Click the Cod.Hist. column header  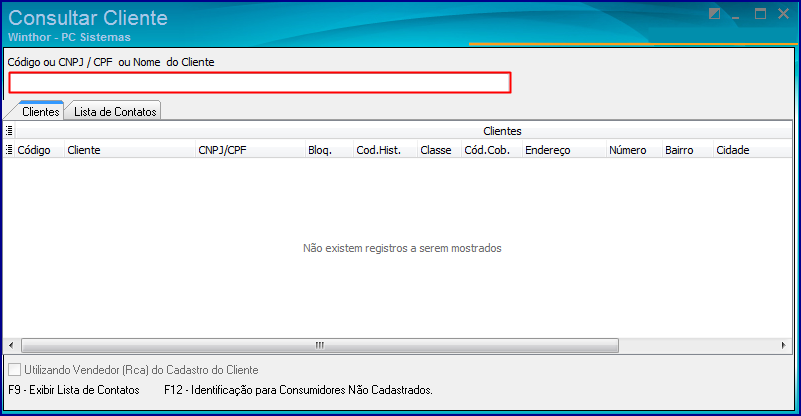(x=385, y=150)
